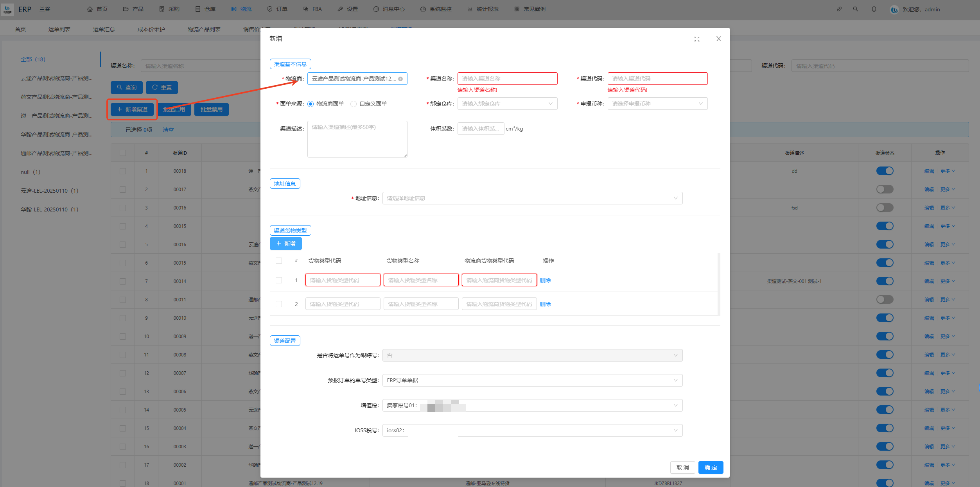
Task: Clear the selected 物流商 with the x icon
Action: pyautogui.click(x=400, y=79)
